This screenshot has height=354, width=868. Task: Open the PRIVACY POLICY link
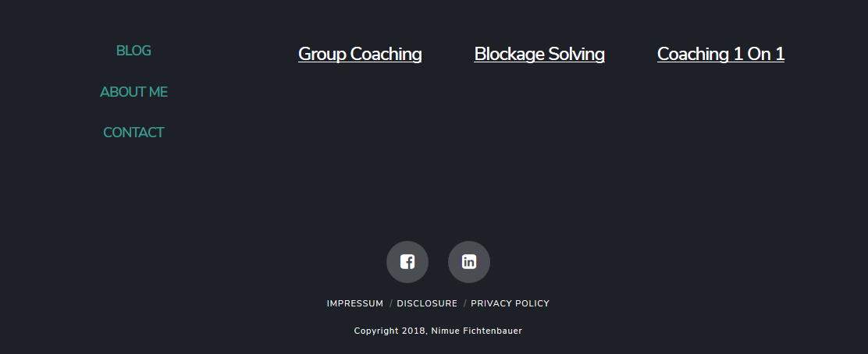click(x=510, y=303)
